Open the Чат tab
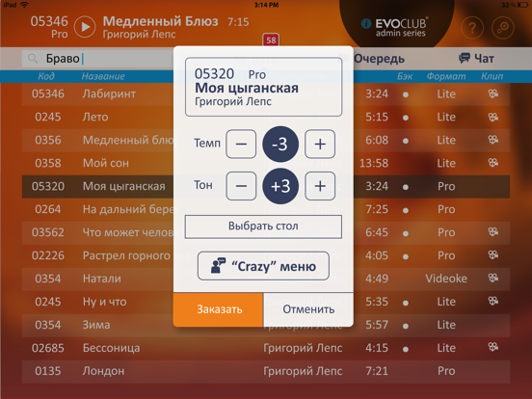Screen dimensions: 532x399 tap(476, 59)
